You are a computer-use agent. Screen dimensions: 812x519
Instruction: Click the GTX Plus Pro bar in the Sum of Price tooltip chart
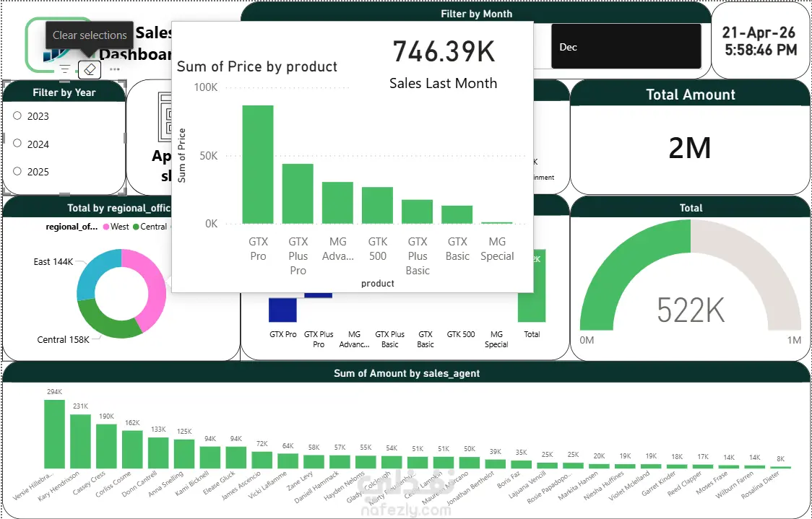[x=298, y=193]
